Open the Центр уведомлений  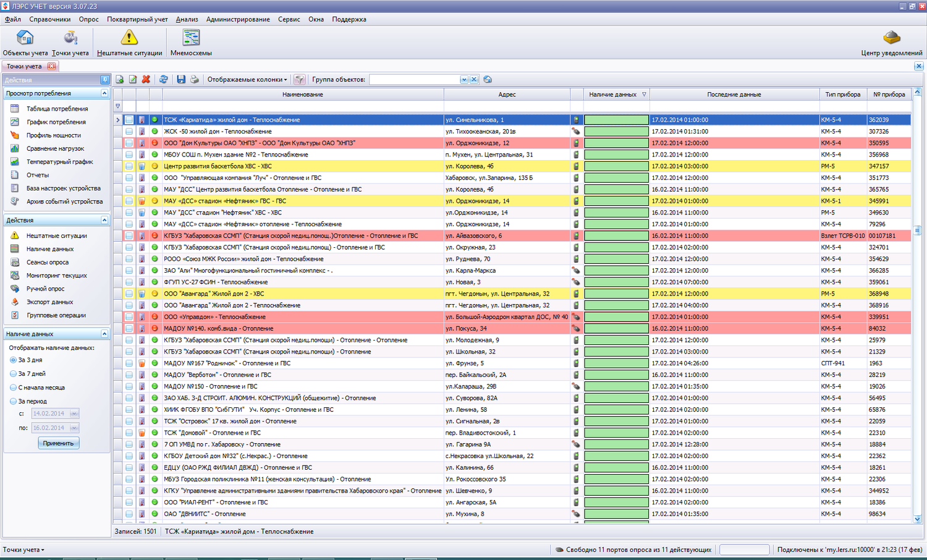click(x=891, y=43)
